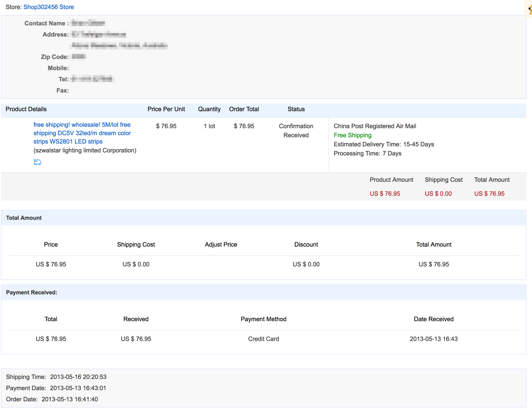The image size is (532, 413).
Task: Click the Total Amount section header
Action: click(24, 217)
